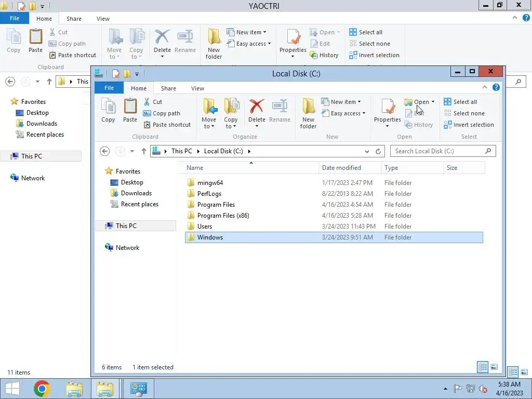Open Google Chrome from taskbar
Screen dimensions: 532x399
pyautogui.click(x=42, y=389)
